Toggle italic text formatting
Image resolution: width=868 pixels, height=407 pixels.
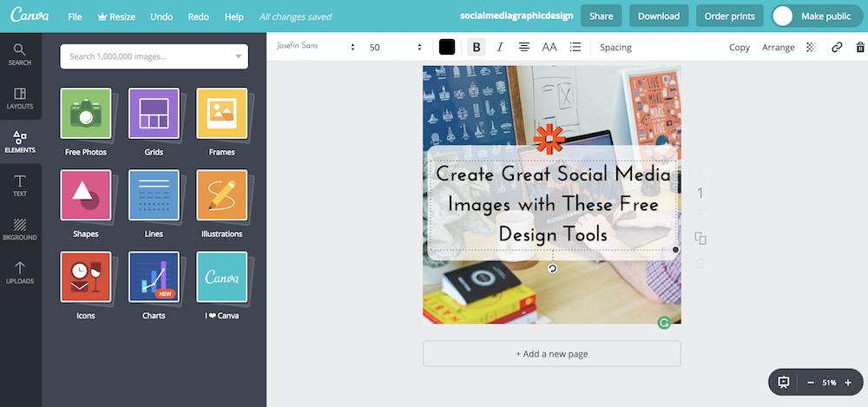499,47
